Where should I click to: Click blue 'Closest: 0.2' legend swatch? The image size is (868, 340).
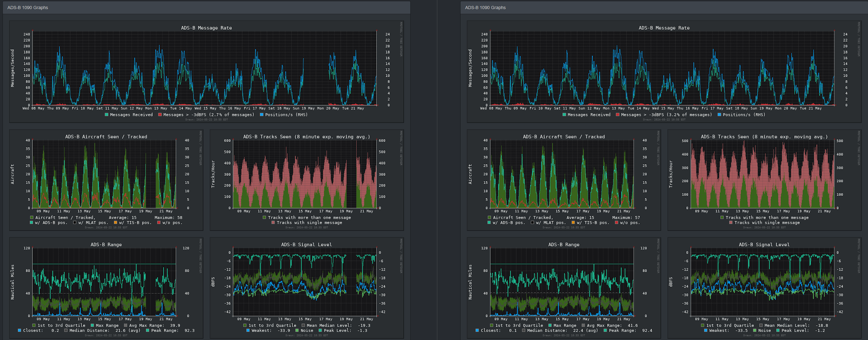(x=19, y=330)
